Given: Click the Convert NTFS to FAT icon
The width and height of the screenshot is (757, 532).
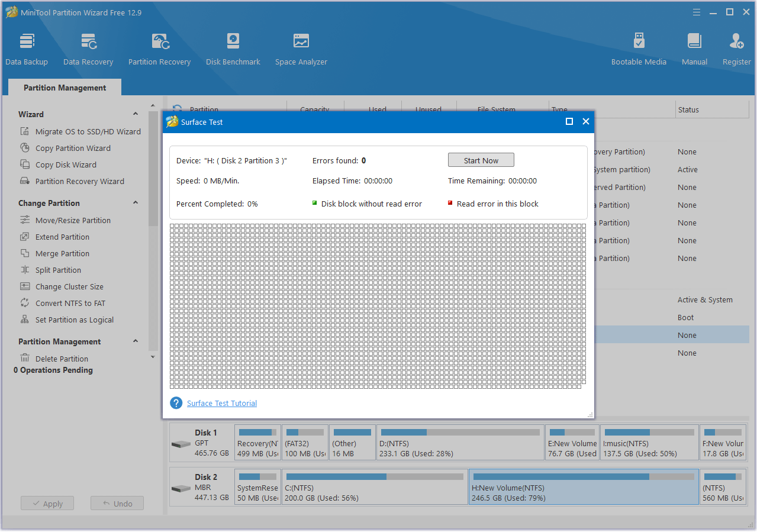Looking at the screenshot, I should 25,303.
